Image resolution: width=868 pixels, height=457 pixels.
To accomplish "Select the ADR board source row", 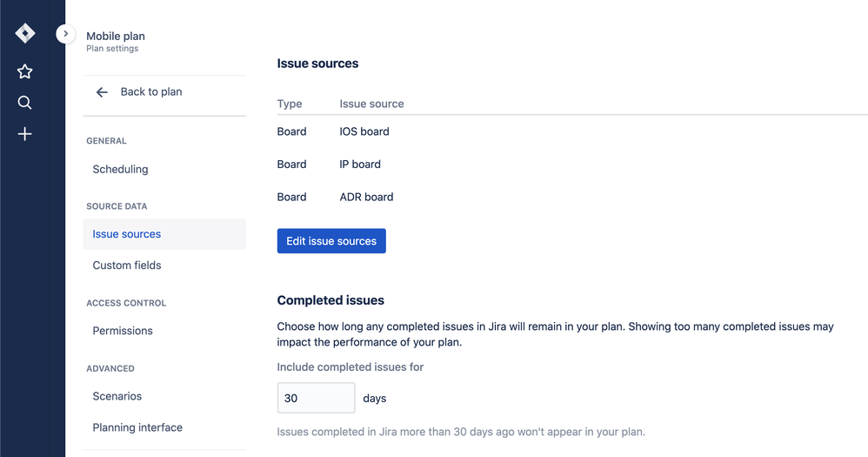I will pos(366,197).
